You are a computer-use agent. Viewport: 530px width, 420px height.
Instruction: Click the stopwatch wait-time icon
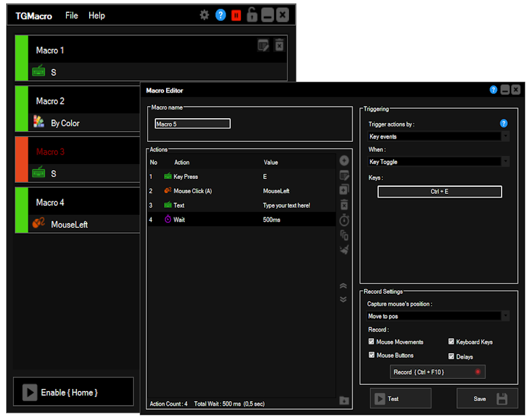(x=344, y=220)
